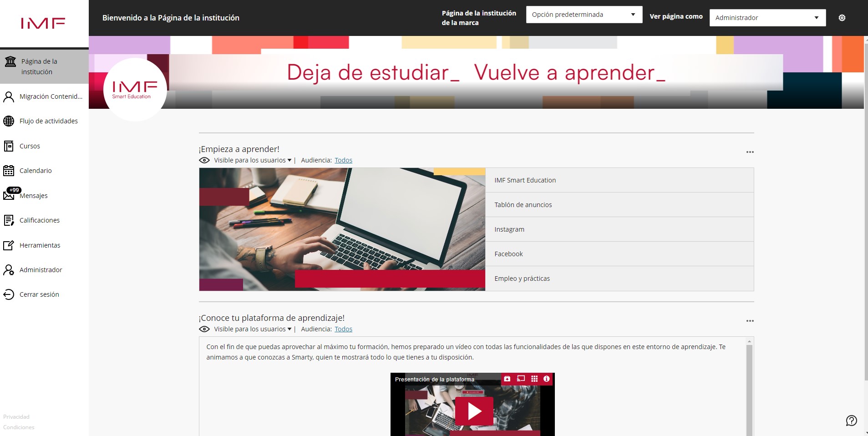
Task: Expand Visible para los usuarios under ¡Empieza a aprender!
Action: pyautogui.click(x=253, y=160)
